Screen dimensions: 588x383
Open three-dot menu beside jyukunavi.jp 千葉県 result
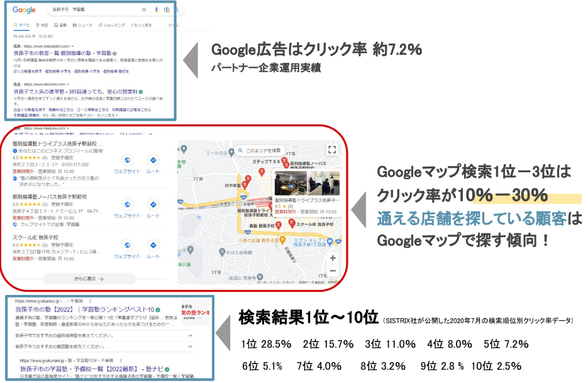point(91,301)
